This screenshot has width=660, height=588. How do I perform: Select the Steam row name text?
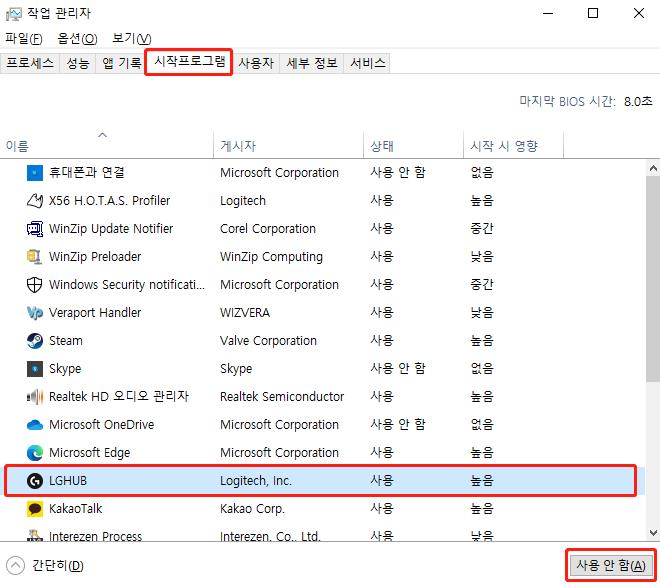click(x=66, y=341)
